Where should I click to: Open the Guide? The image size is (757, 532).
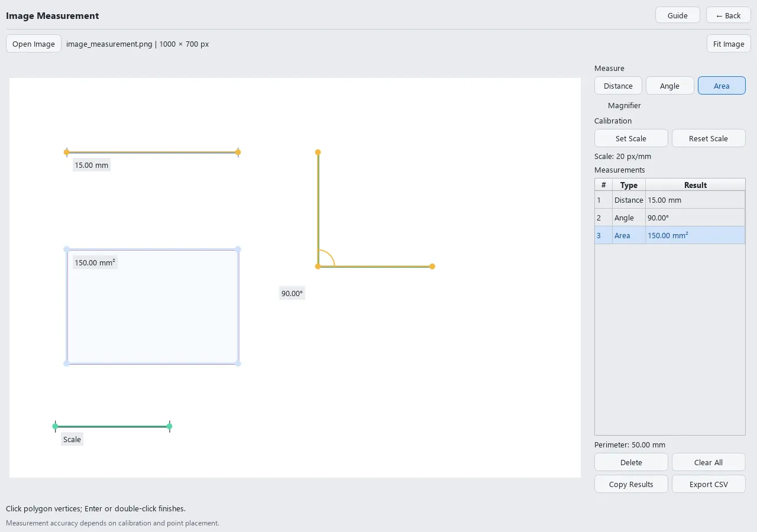coord(678,15)
